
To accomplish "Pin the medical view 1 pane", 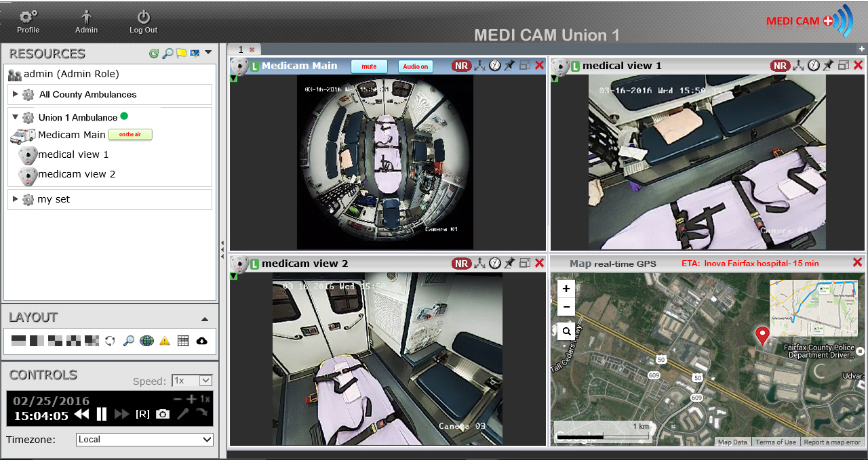I will point(828,65).
